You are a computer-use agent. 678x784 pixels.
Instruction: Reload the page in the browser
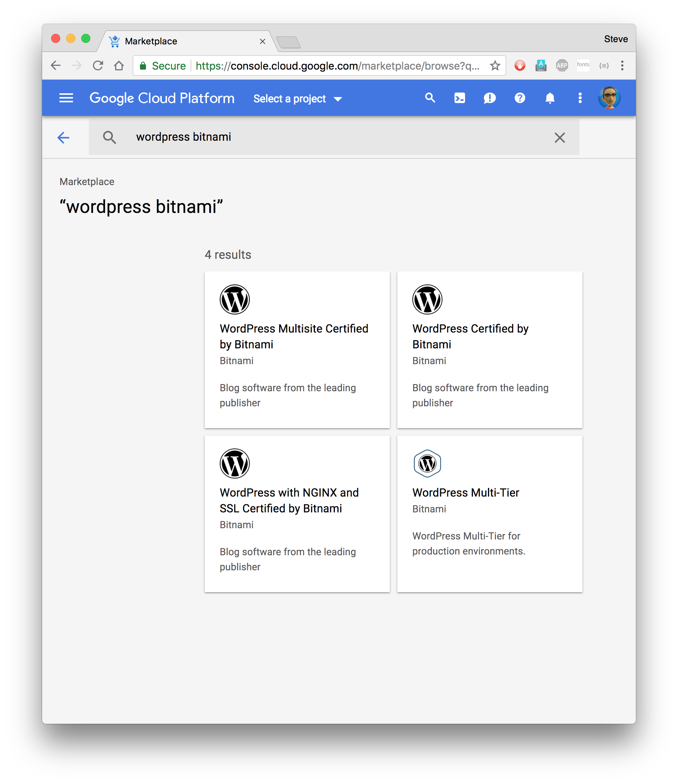98,66
